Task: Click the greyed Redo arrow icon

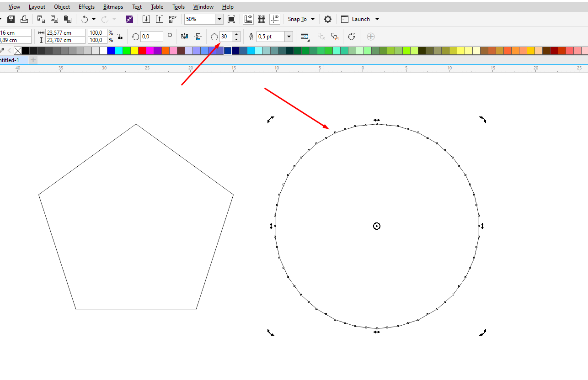Action: pyautogui.click(x=105, y=19)
